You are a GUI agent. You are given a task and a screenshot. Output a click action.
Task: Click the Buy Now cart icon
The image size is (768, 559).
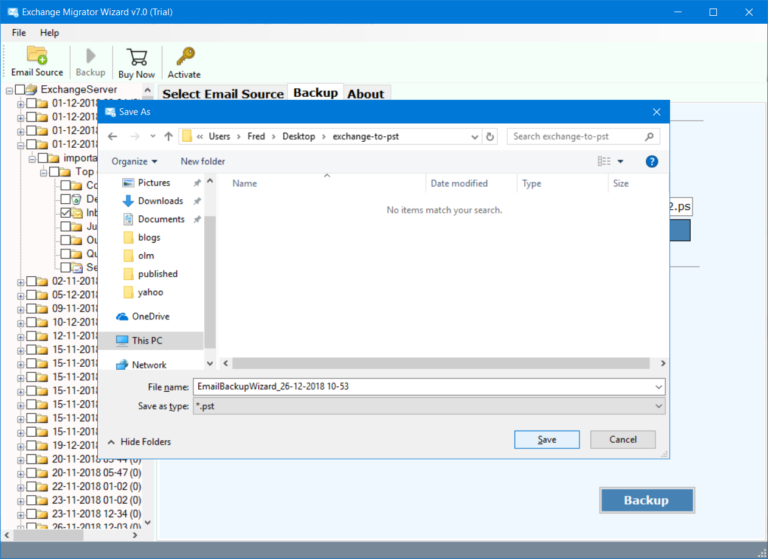tap(137, 60)
